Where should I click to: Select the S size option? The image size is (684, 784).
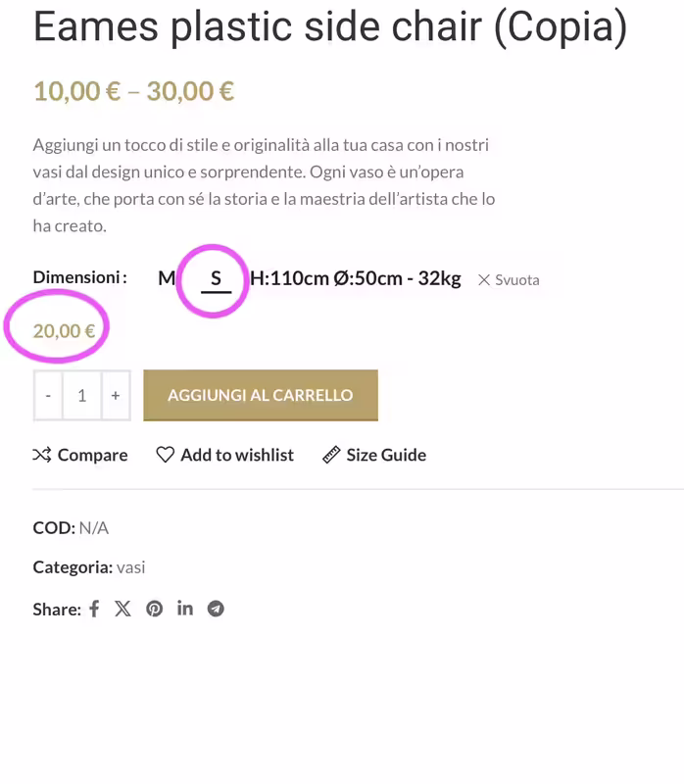tap(217, 278)
